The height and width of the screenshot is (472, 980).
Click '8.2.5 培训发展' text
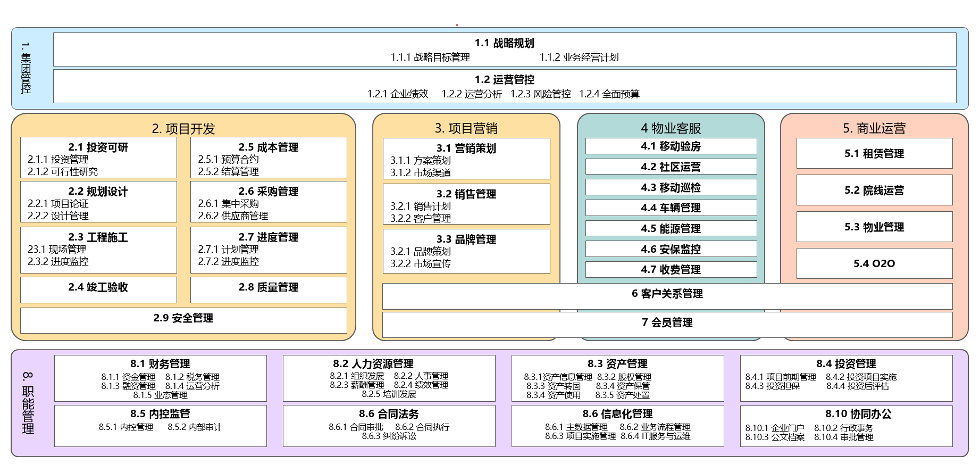point(389,394)
